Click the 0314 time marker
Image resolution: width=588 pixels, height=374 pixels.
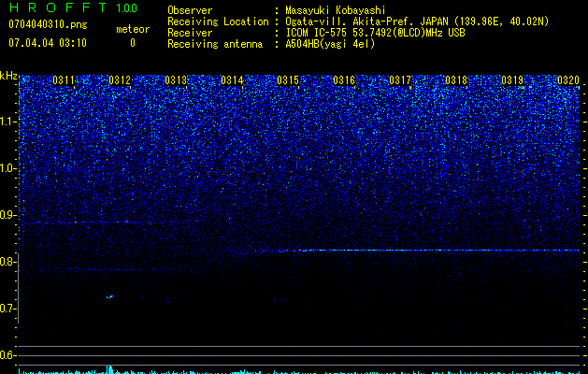point(232,80)
